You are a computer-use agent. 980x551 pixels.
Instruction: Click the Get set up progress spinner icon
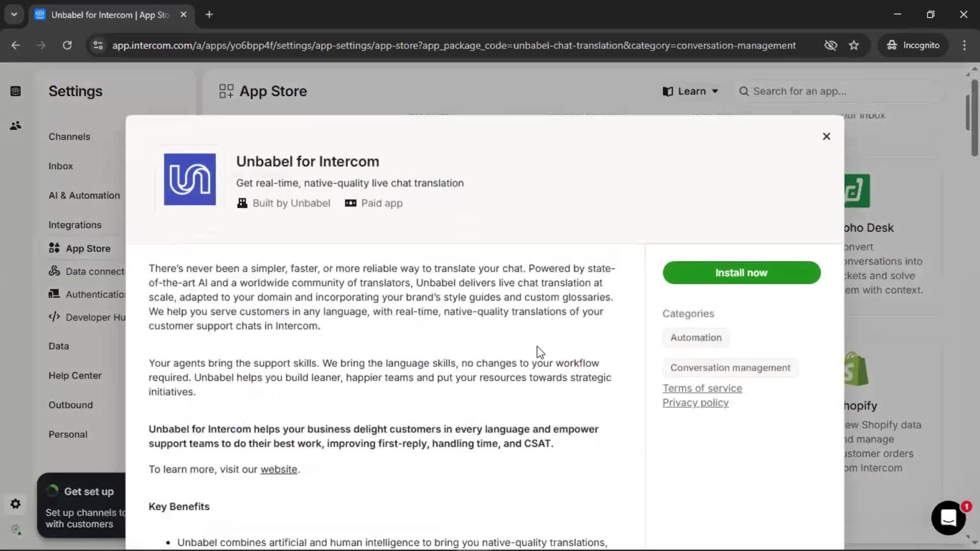pos(52,491)
